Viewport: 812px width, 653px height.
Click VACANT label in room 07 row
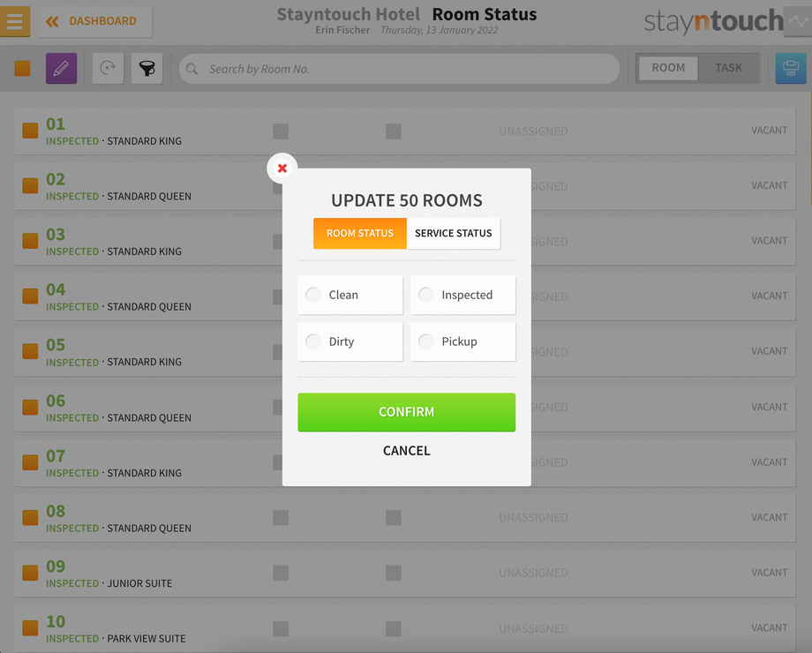coord(769,462)
